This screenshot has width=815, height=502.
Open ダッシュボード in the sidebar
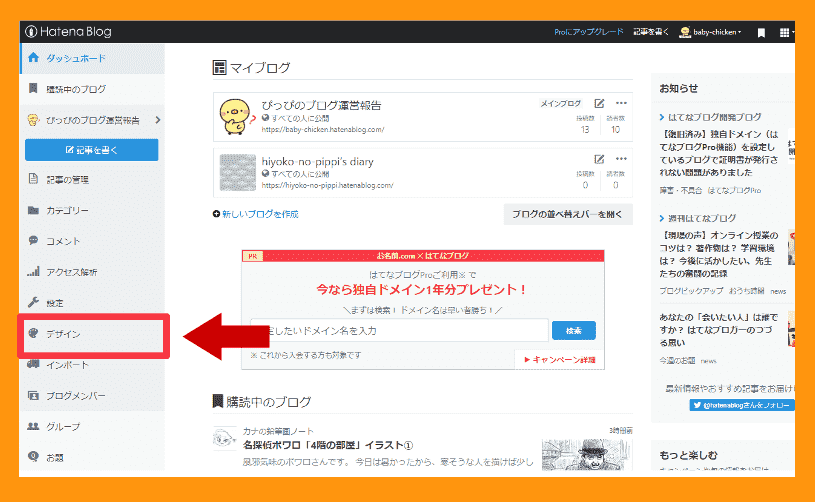pos(93,58)
